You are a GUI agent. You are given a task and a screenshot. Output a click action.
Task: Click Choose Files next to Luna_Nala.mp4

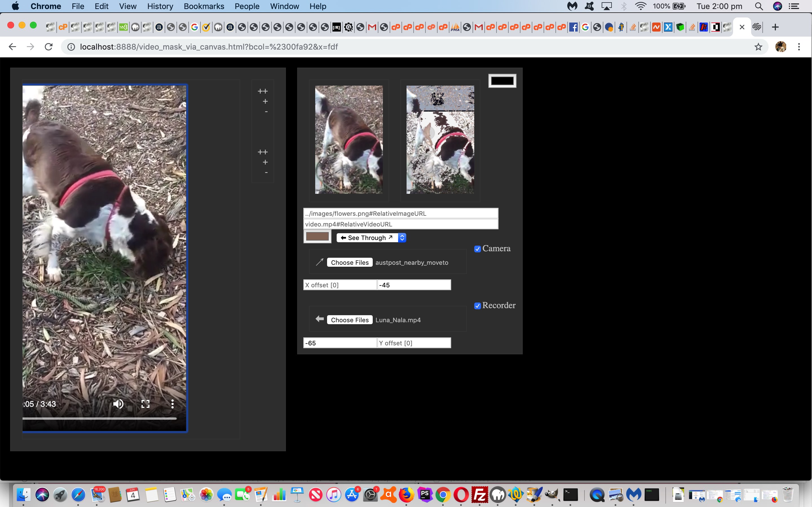tap(350, 320)
